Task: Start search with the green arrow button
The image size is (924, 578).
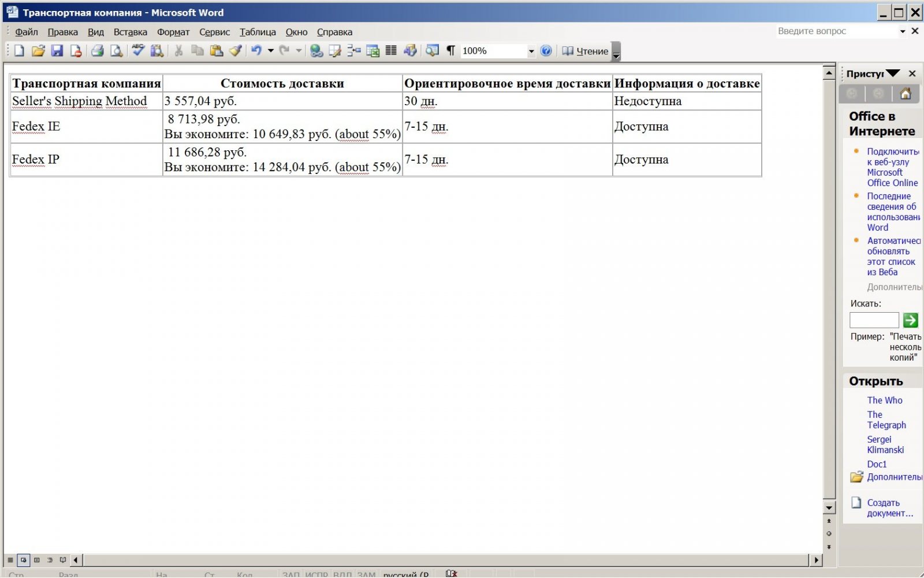Action: pyautogui.click(x=911, y=320)
